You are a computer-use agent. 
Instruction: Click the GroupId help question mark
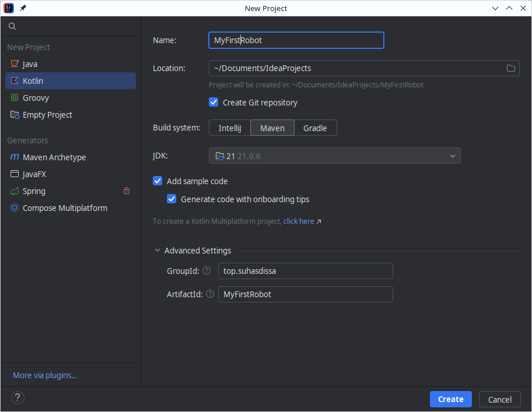click(206, 270)
